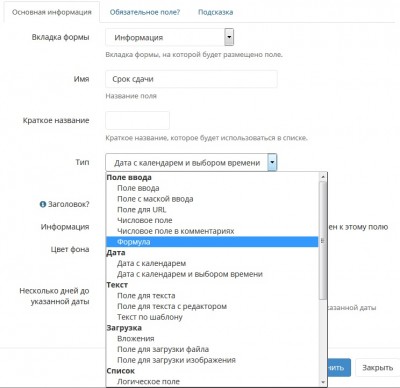Choose Поле для загрузки изображения
Image resolution: width=400 pixels, height=388 pixels.
(x=176, y=360)
